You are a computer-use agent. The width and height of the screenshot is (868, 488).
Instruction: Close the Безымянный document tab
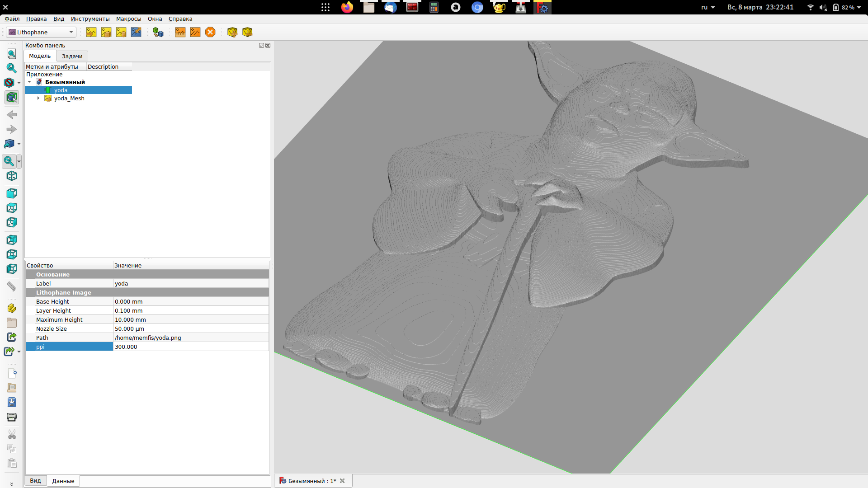tap(342, 481)
